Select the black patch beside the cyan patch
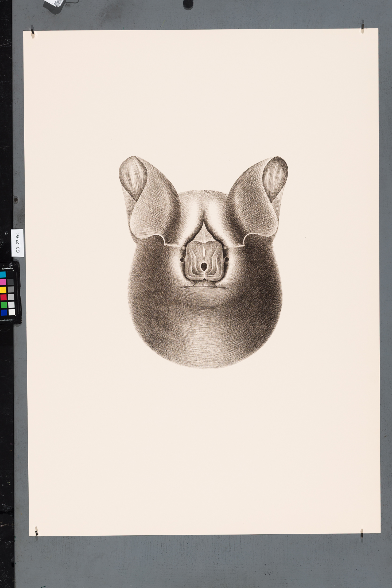Viewport: 392px width, 588px height. tap(10, 274)
